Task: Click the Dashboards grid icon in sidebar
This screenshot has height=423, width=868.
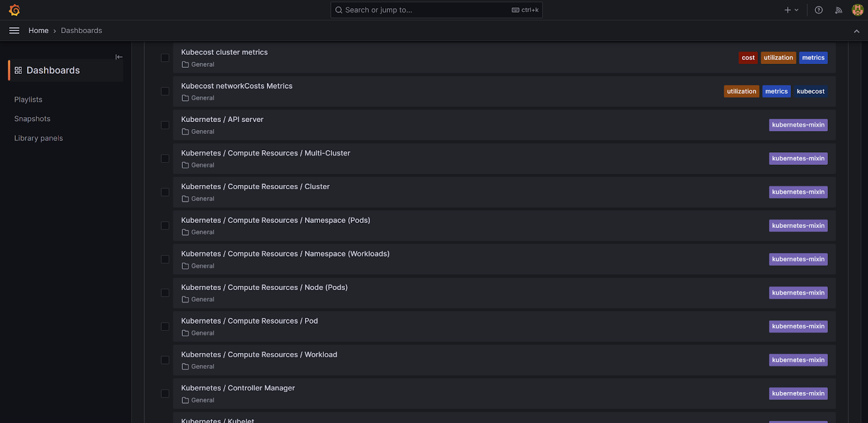Action: [18, 70]
